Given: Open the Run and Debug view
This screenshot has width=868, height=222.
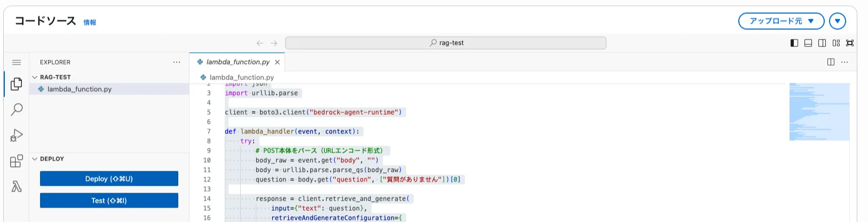Looking at the screenshot, I should (17, 135).
